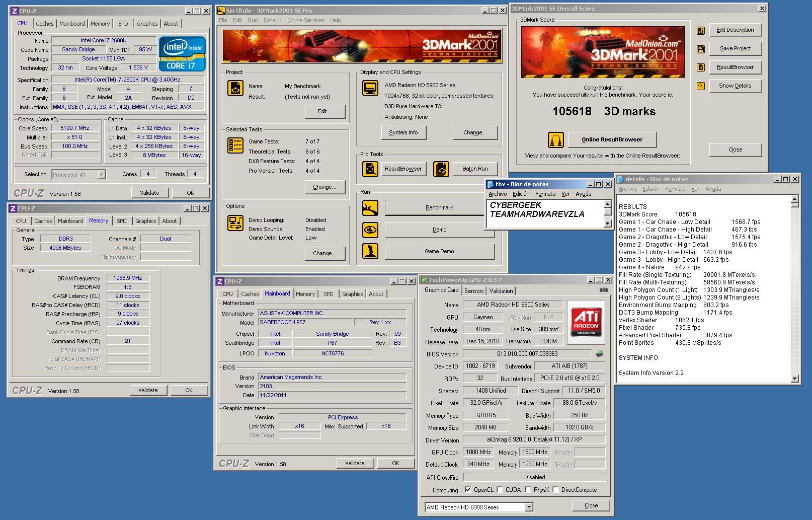812x520 pixels.
Task: Click the Show Details button
Action: (735, 86)
